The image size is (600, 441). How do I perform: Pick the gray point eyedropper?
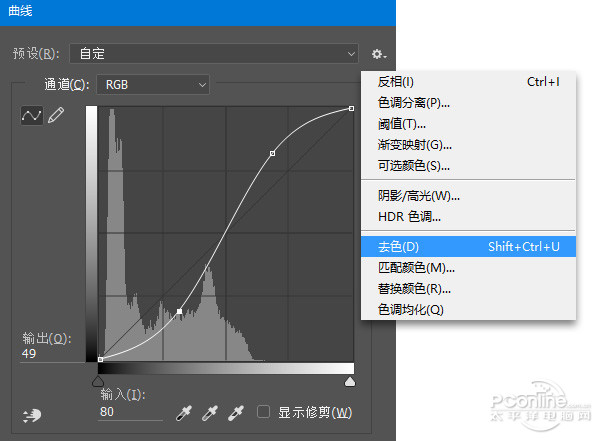click(x=210, y=413)
